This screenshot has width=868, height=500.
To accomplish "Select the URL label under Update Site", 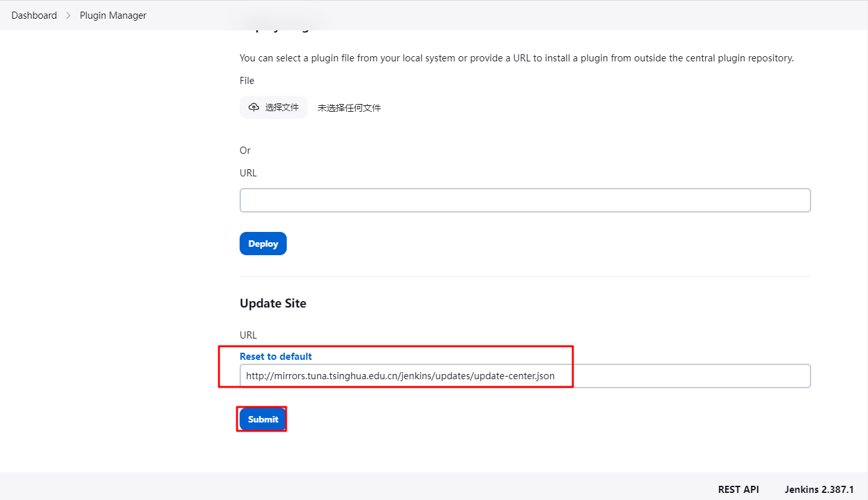I will coord(248,335).
